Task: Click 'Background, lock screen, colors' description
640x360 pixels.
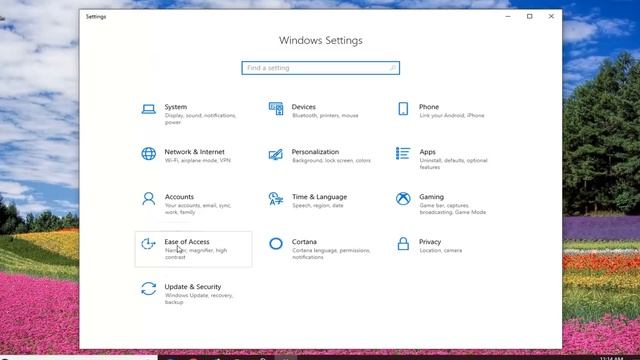Action: (331, 160)
